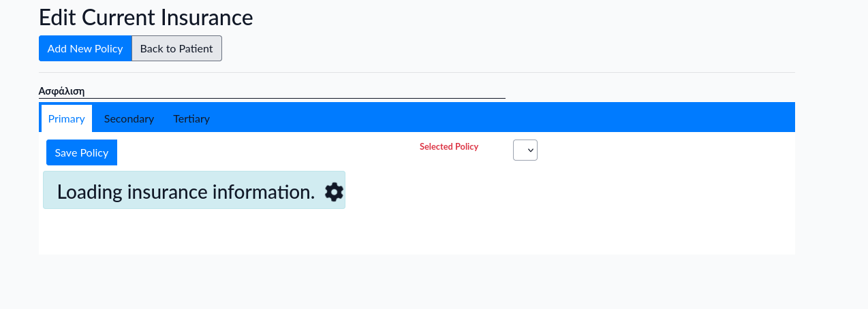Click the Edit Current Insurance heading
Image resolution: width=868 pixels, height=309 pixels.
pos(146,18)
